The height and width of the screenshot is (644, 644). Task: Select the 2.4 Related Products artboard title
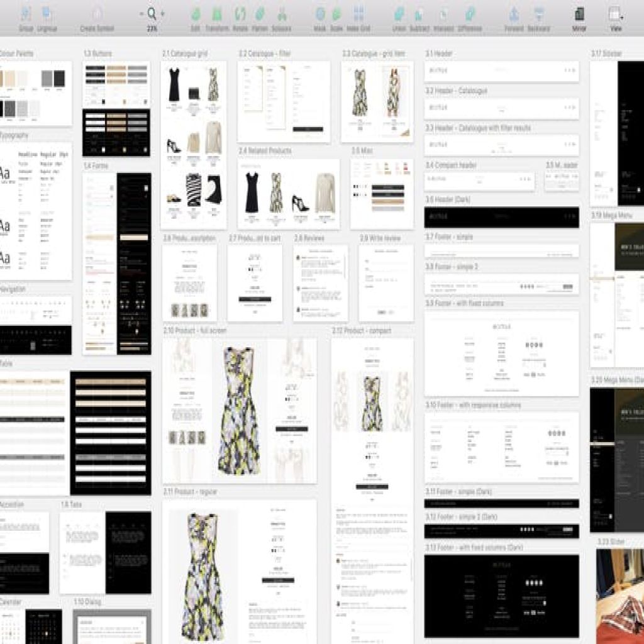tap(265, 151)
